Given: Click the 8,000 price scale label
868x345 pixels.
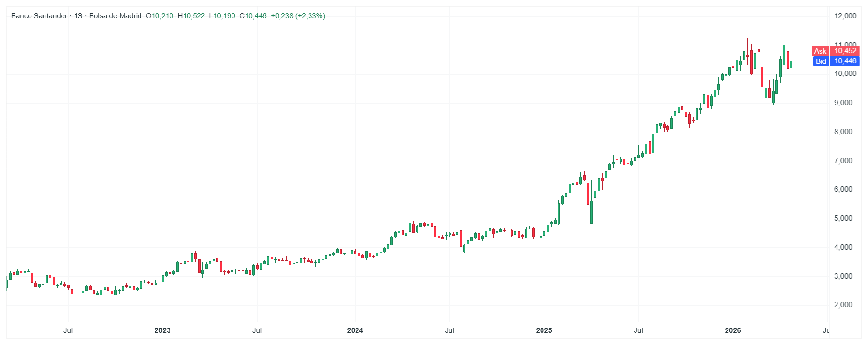Looking at the screenshot, I should 843,132.
